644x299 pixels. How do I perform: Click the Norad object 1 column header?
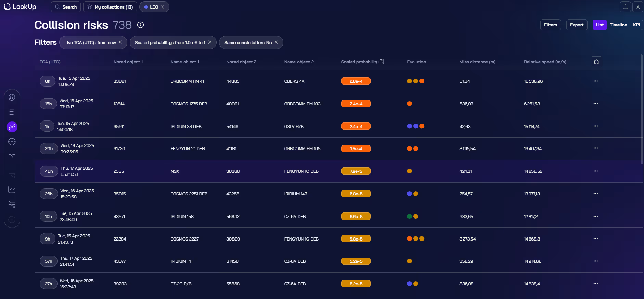click(x=128, y=62)
